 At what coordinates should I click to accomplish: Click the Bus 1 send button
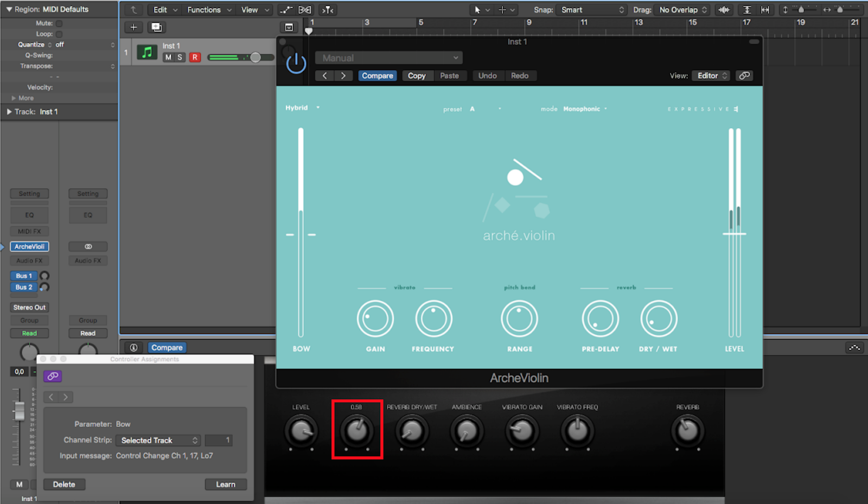[24, 276]
